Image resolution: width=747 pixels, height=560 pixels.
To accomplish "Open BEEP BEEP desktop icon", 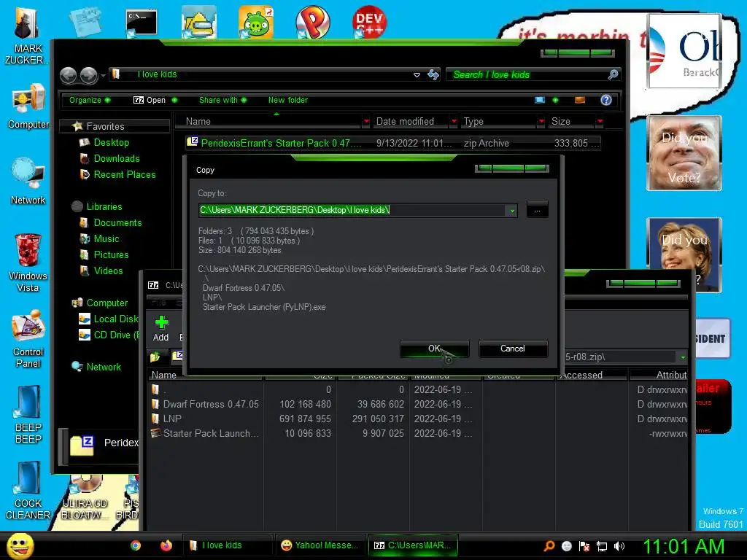I will [28, 414].
